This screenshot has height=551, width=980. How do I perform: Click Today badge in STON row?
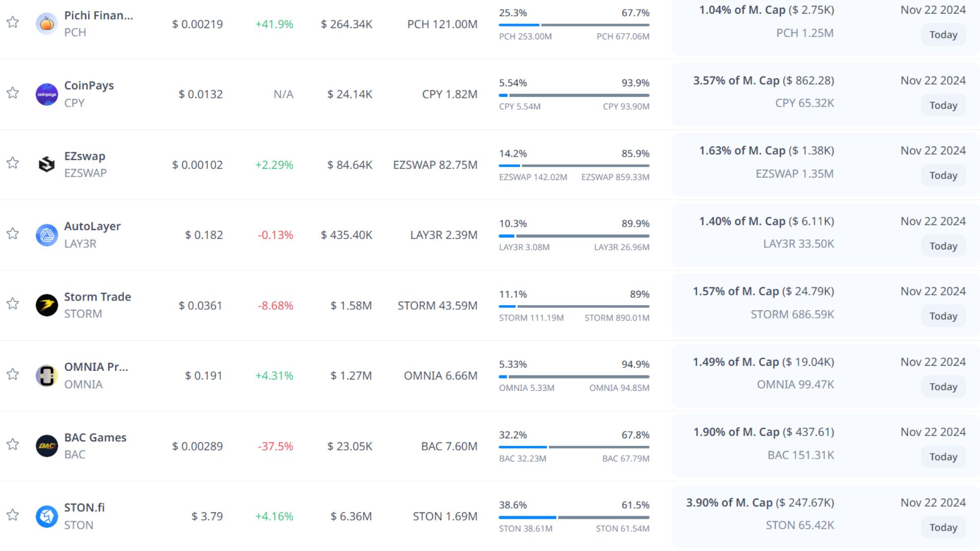click(943, 528)
